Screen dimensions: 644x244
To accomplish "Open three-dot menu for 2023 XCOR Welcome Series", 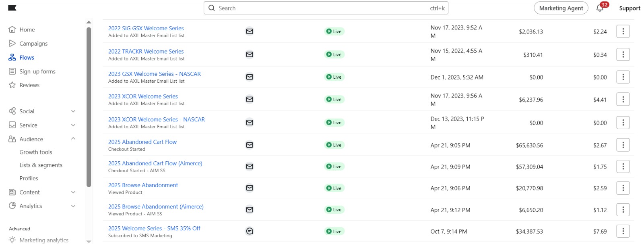I will coord(623,100).
